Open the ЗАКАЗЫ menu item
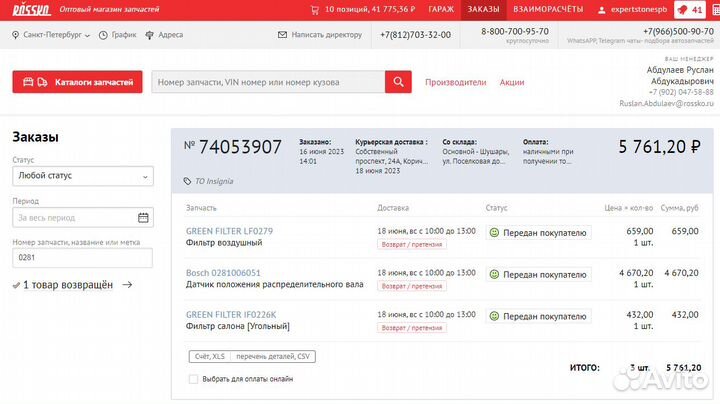Screen dimensions: 720x404 click(x=484, y=10)
